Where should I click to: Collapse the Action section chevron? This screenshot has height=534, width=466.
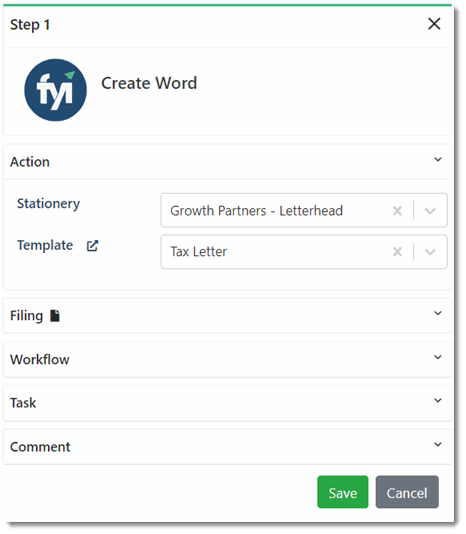point(438,160)
